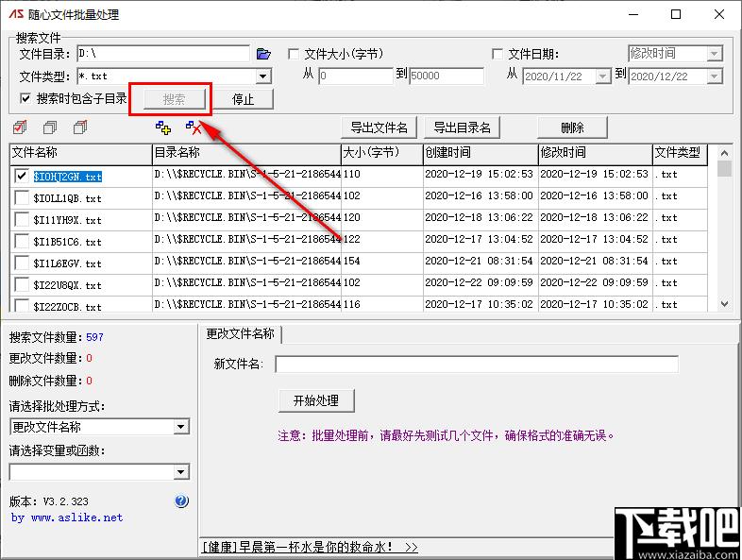Sort by 文件名称 column header
Viewport: 742px width, 560px height.
pos(81,153)
